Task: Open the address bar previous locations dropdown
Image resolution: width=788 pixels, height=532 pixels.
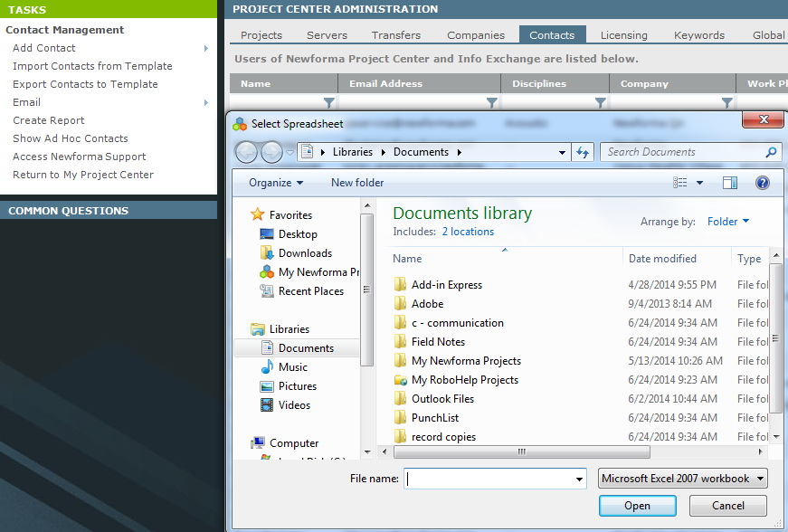Action: coord(562,152)
